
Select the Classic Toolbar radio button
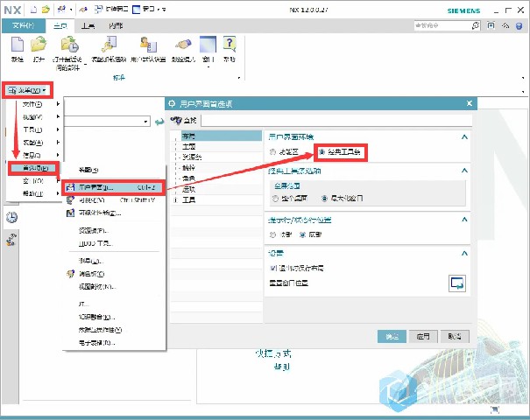click(322, 151)
